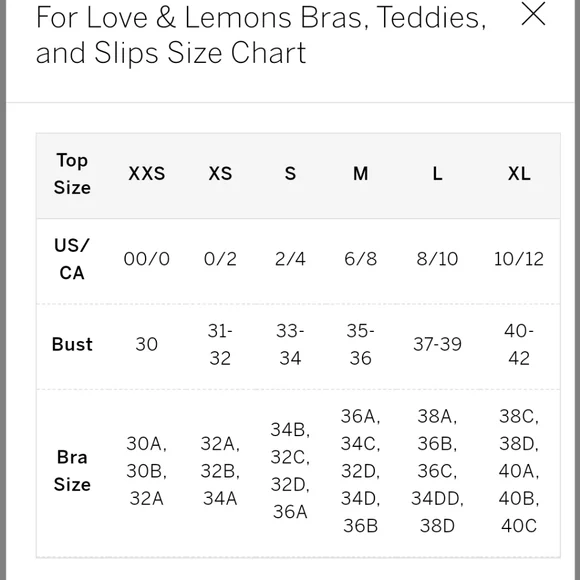The height and width of the screenshot is (580, 580).
Task: Click the Bra Size row label
Action: pos(72,471)
